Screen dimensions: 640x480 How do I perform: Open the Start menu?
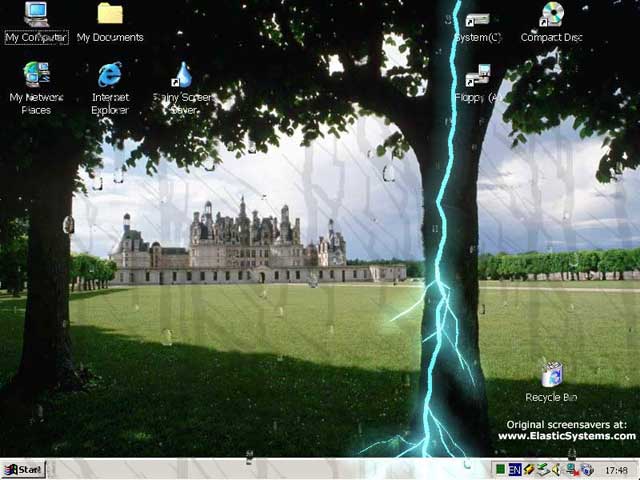pyautogui.click(x=24, y=470)
